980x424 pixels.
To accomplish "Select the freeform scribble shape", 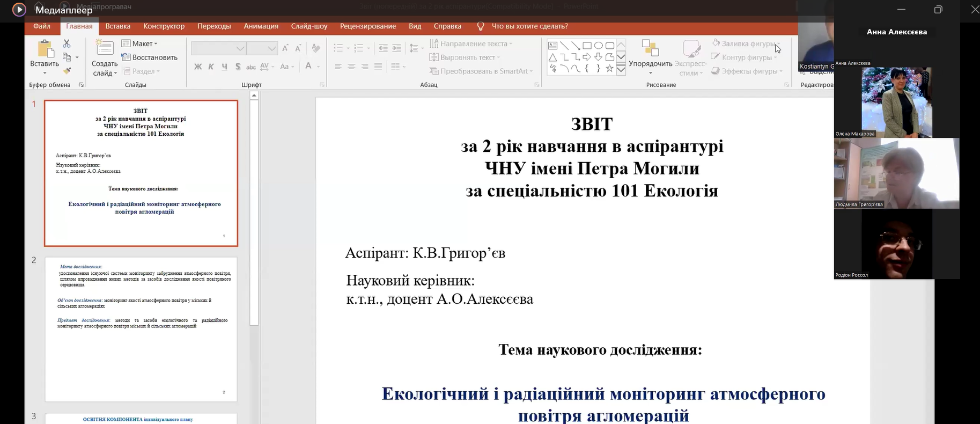I will (552, 68).
